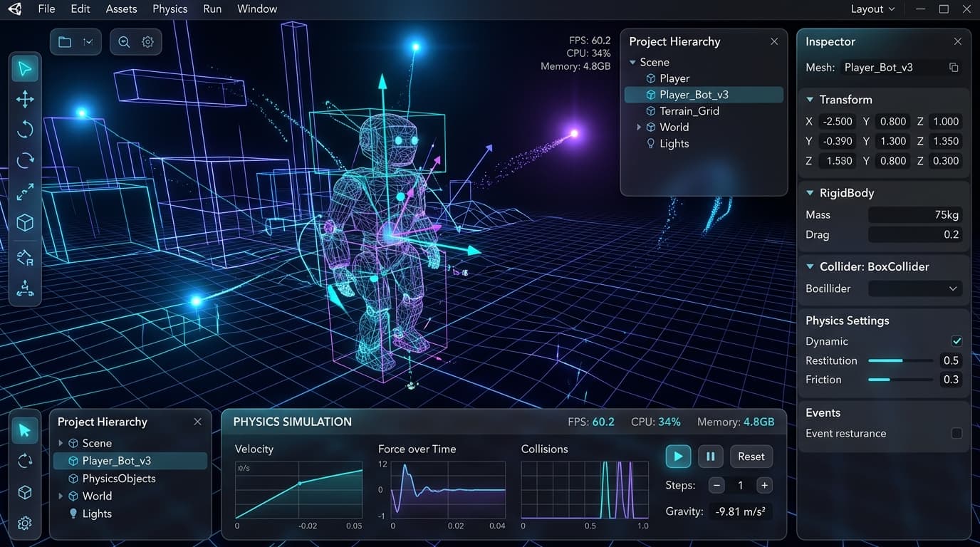Click the engine logo in the menu bar
Viewport: 980px width, 547px height.
tap(14, 9)
